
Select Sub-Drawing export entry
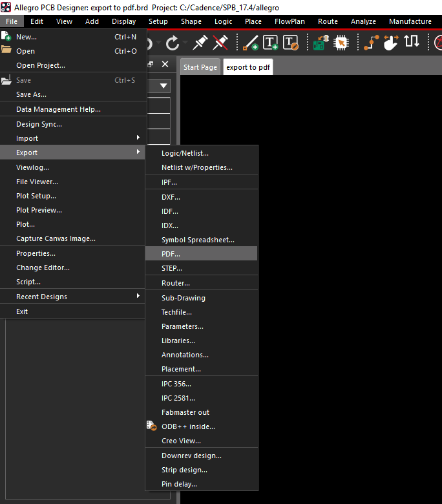pos(201,298)
